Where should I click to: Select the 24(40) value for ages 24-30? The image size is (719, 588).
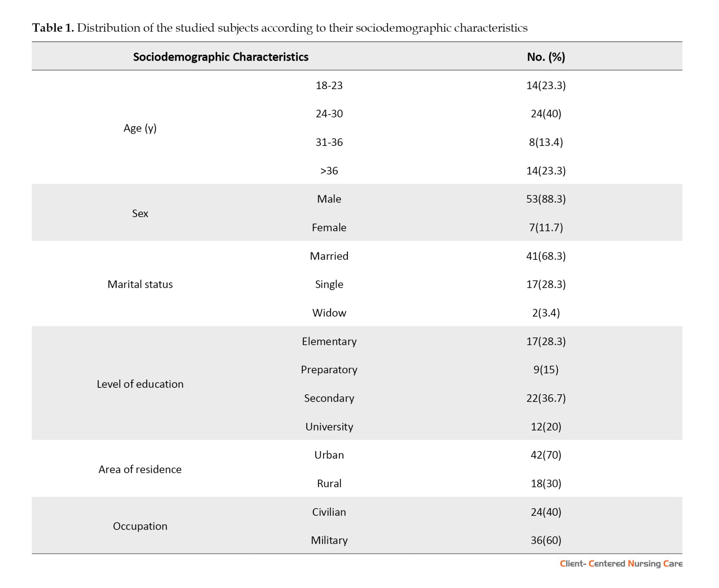546,114
